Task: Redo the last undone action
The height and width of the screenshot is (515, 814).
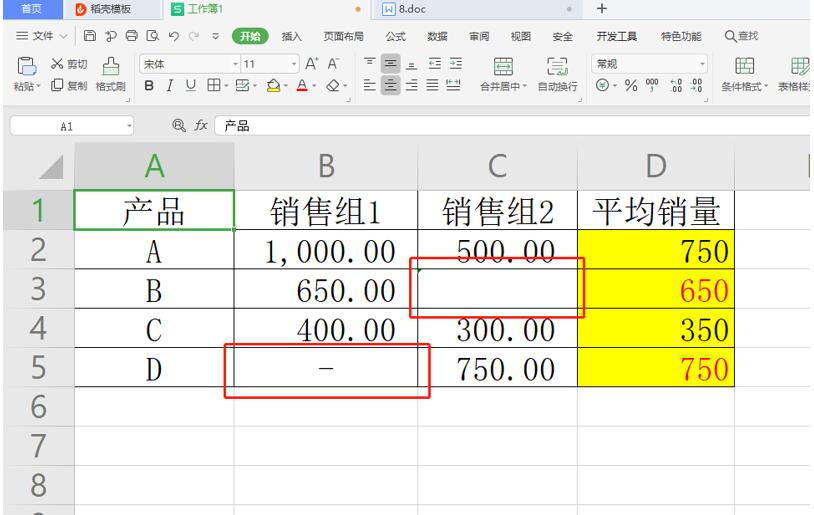Action: pos(194,36)
